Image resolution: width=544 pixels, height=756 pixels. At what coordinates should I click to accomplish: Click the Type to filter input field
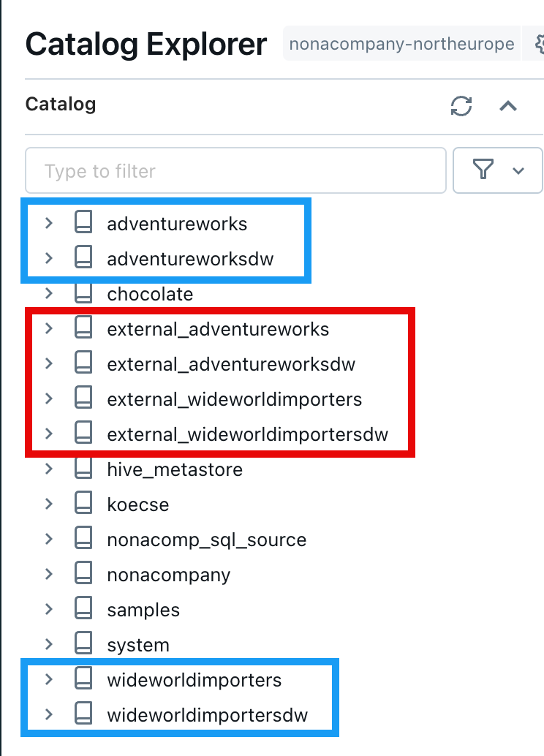[x=235, y=170]
